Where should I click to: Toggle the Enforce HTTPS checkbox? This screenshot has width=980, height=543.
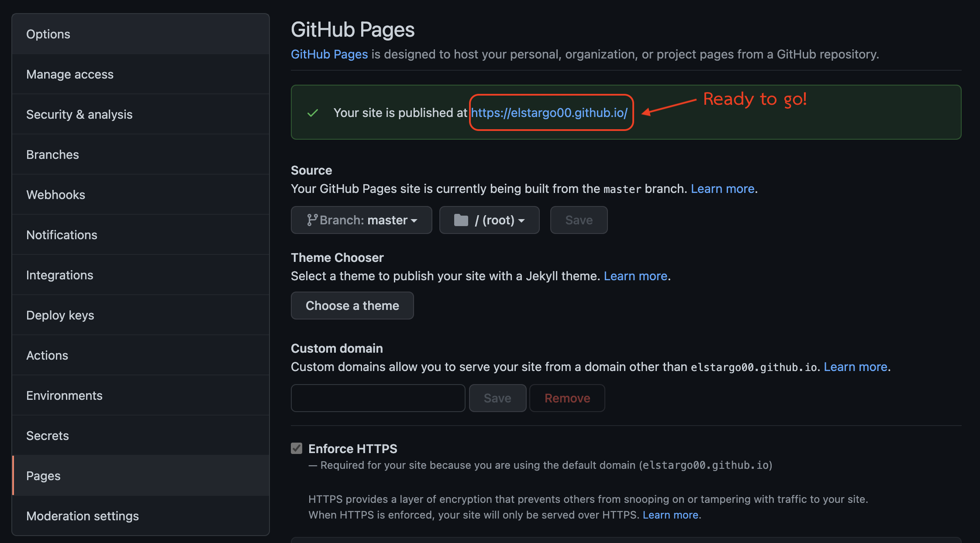pos(297,448)
